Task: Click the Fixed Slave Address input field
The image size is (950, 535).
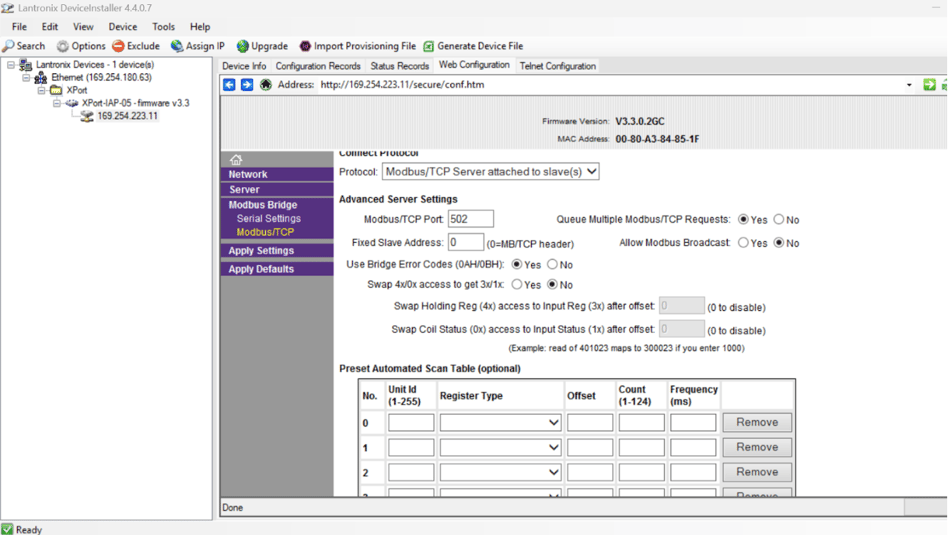Action: pyautogui.click(x=465, y=242)
